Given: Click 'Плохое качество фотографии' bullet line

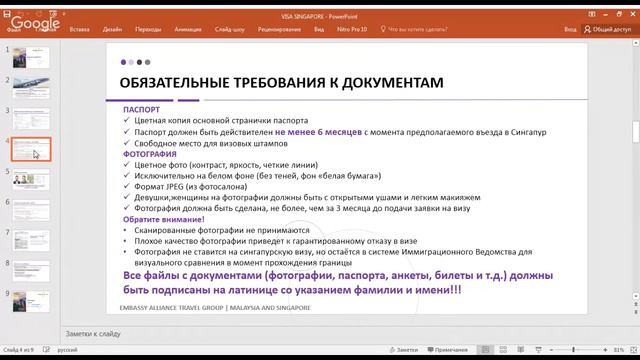Looking at the screenshot, I should [276, 241].
